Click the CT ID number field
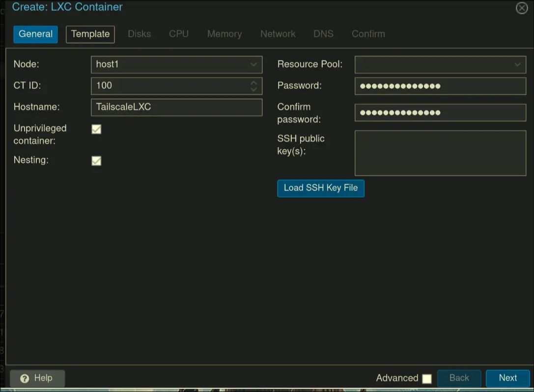 [x=169, y=86]
